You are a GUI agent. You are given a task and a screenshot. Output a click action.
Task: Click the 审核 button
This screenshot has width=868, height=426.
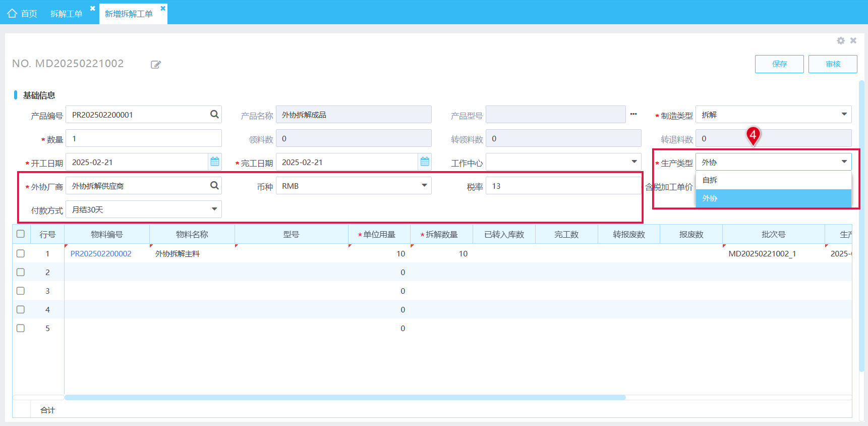point(833,64)
